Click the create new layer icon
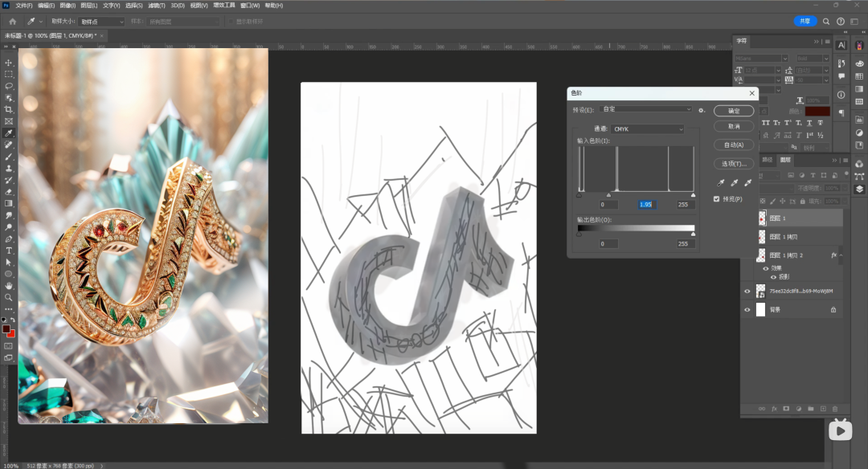Screen dimensions: 868x469 pos(823,409)
